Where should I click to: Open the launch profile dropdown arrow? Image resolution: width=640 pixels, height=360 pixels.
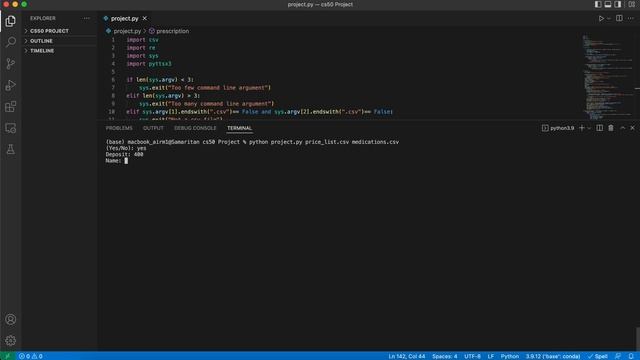(589, 128)
